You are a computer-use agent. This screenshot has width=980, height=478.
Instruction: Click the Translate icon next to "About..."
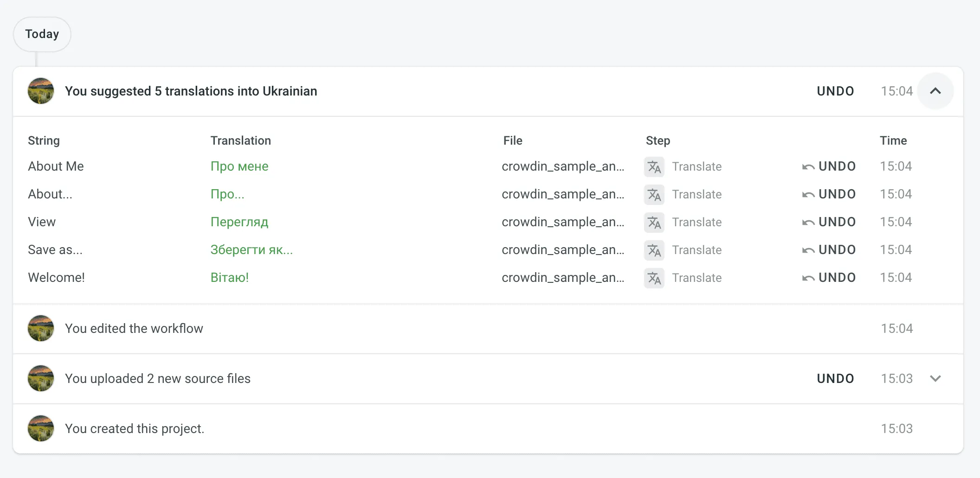pyautogui.click(x=654, y=194)
